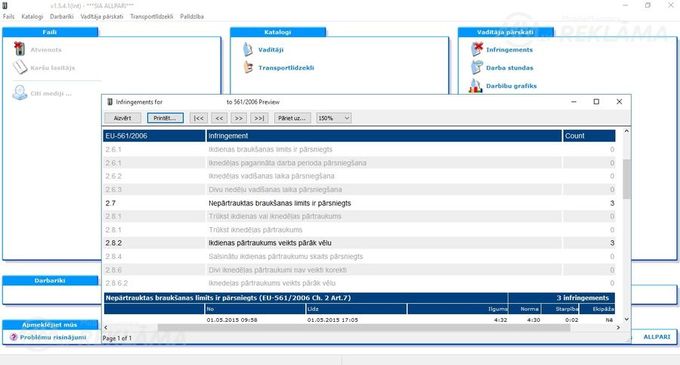Click the Count column header
The image size is (680, 365).
pos(589,136)
